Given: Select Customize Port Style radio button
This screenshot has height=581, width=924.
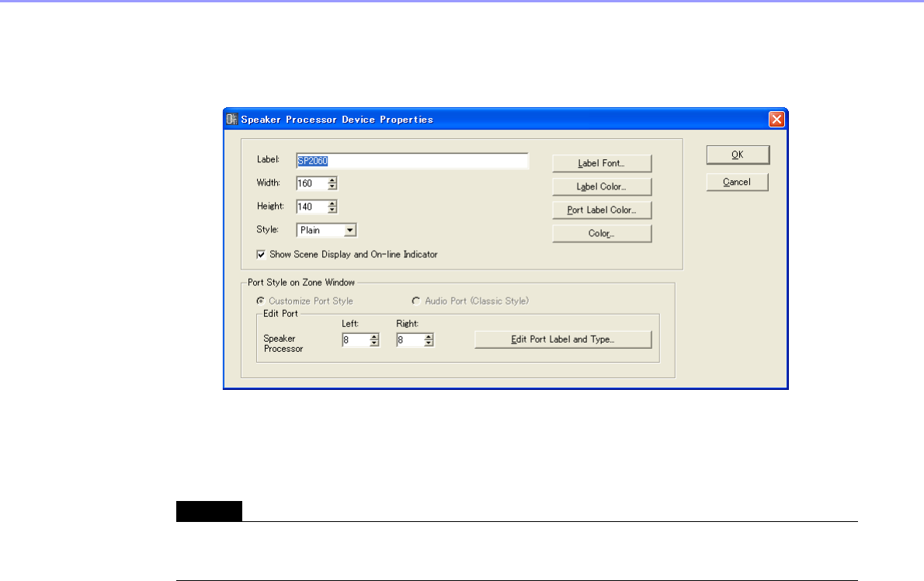Looking at the screenshot, I should pyautogui.click(x=260, y=301).
